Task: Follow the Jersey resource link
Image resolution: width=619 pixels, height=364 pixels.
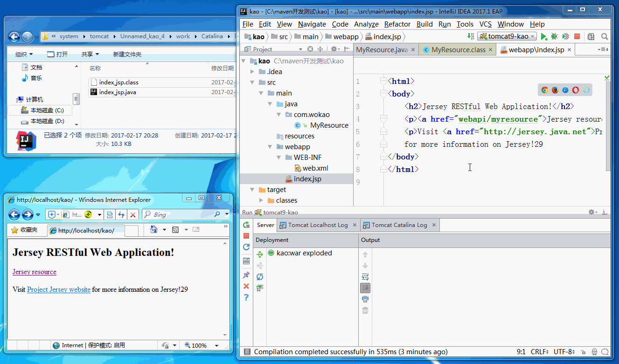Action: point(35,272)
